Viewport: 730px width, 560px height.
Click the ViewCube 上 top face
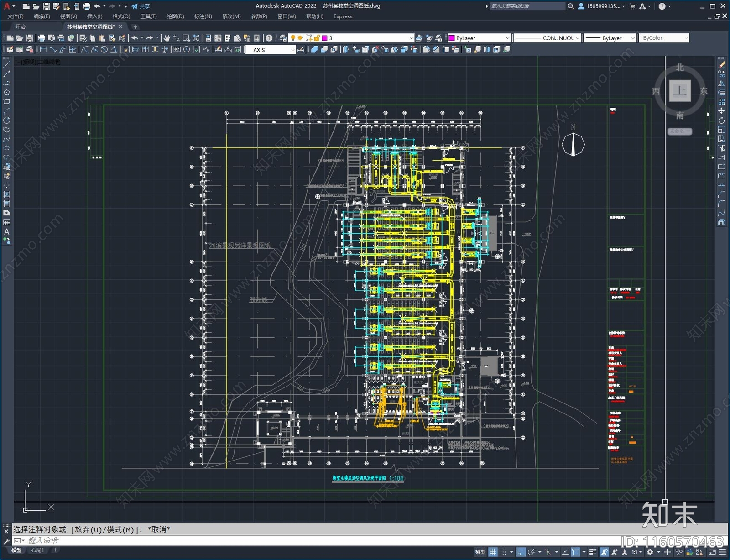click(x=680, y=90)
